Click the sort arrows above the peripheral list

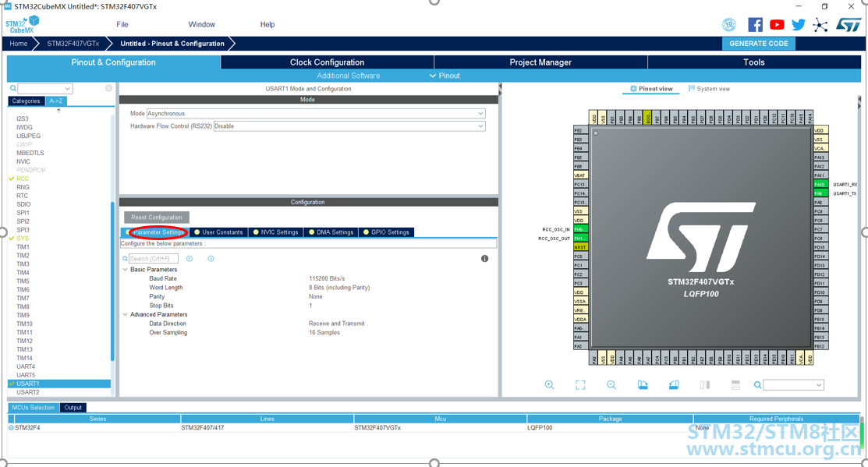click(x=58, y=110)
